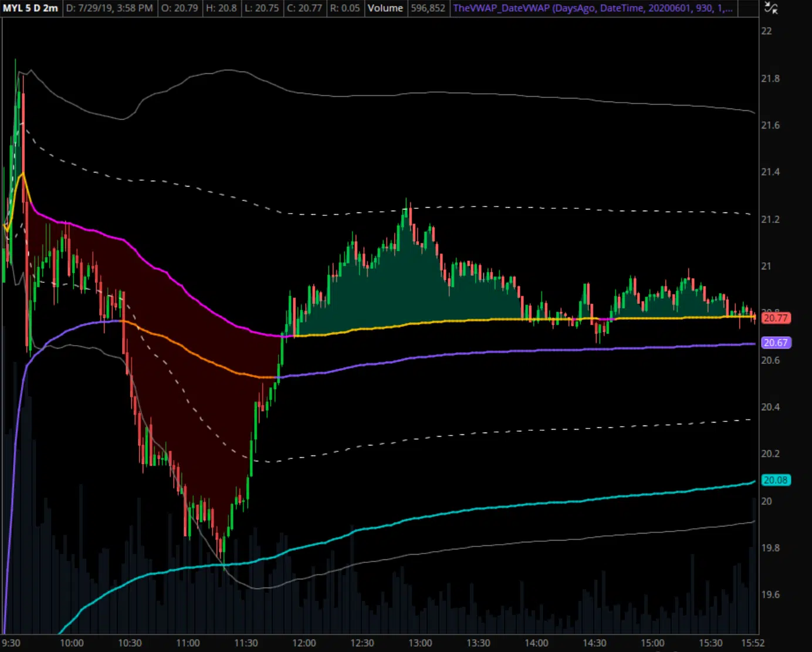Click the low price L: 20.75
812x652 pixels.
(x=261, y=8)
